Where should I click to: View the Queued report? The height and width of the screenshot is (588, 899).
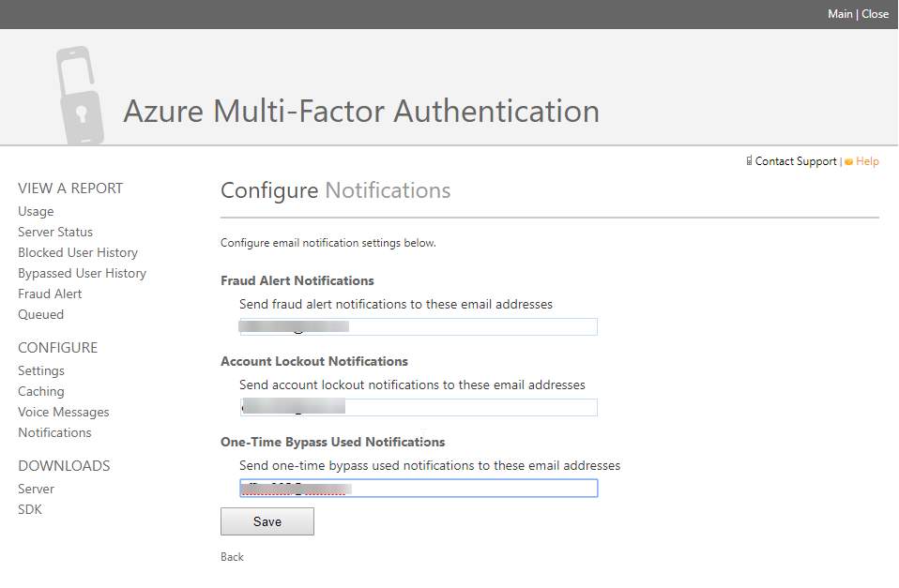point(40,314)
